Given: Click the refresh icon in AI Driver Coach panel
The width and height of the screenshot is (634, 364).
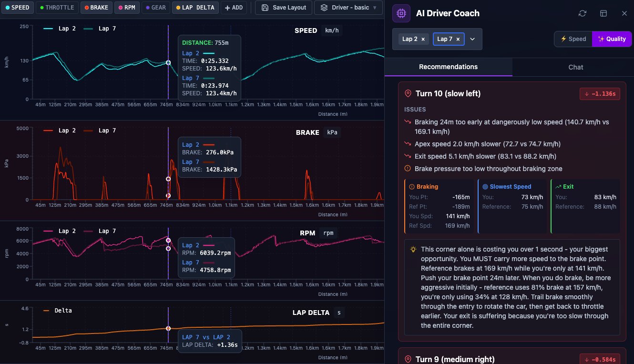Looking at the screenshot, I should tap(582, 13).
